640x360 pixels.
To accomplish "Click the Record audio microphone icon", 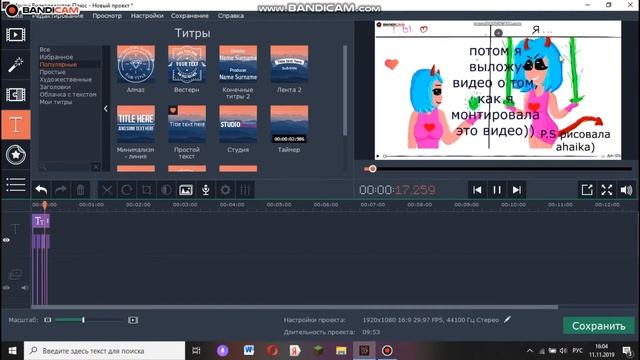I will [206, 190].
